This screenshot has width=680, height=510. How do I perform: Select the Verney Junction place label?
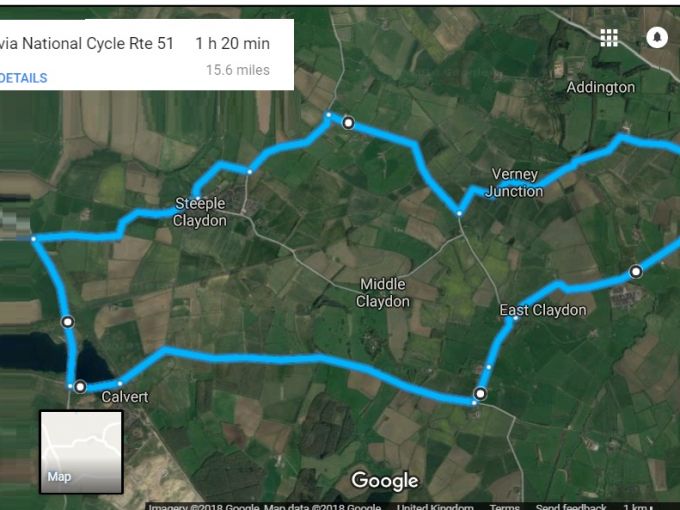[514, 183]
